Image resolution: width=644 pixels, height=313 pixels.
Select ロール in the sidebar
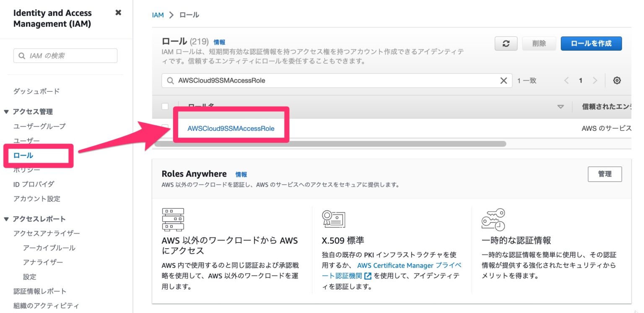pos(23,155)
